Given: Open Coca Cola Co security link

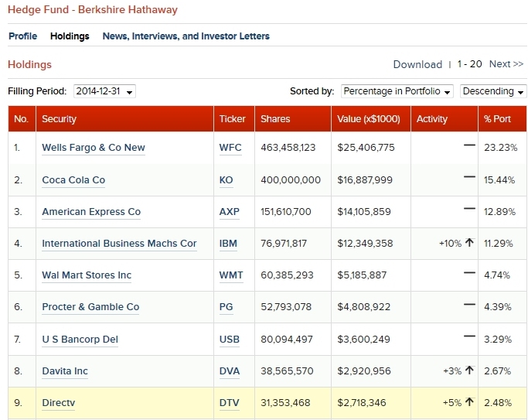Looking at the screenshot, I should (73, 180).
